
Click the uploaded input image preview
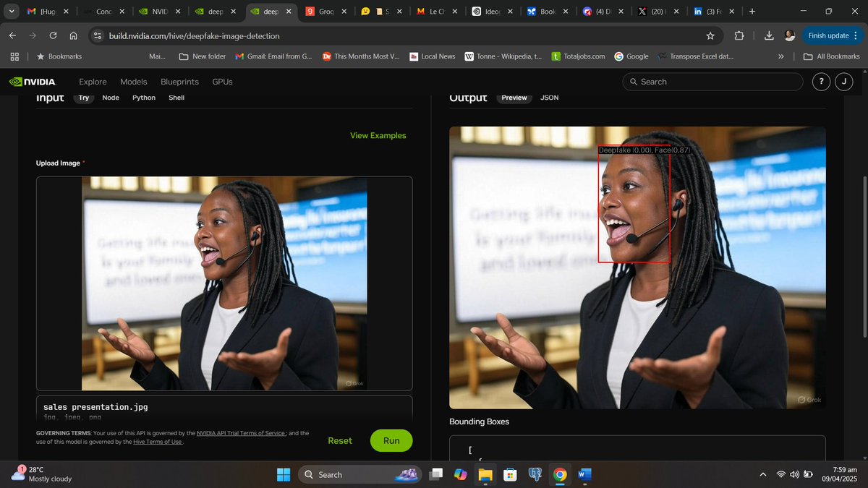(224, 283)
